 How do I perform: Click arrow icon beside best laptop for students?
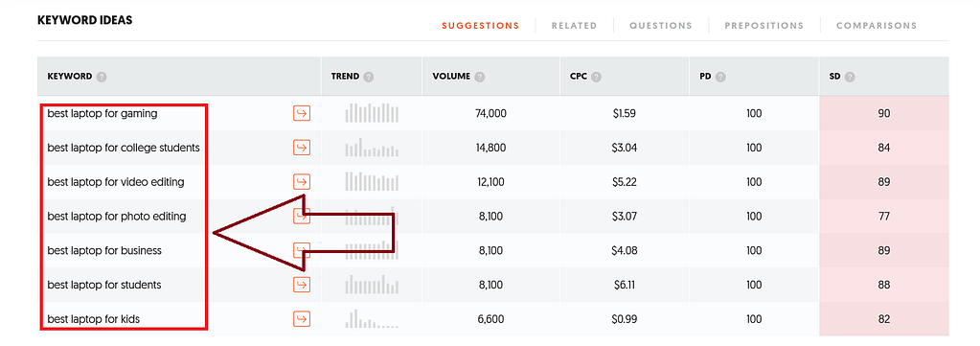(302, 285)
